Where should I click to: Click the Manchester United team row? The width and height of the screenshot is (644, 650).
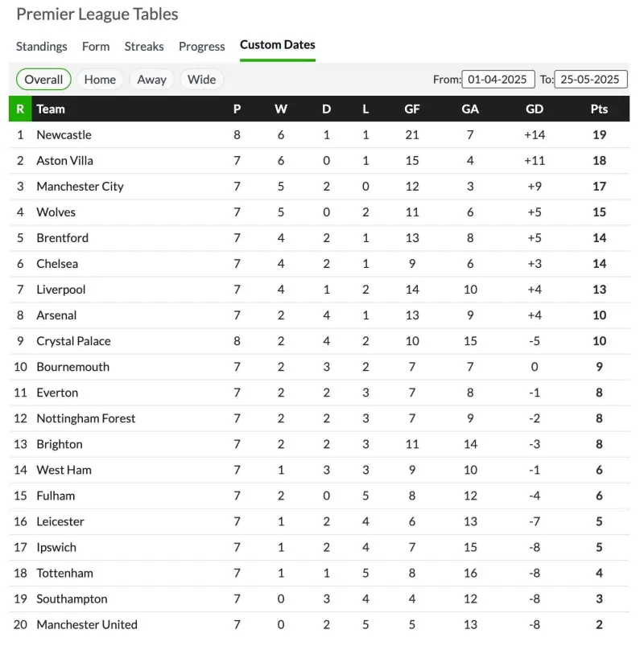tap(319, 625)
